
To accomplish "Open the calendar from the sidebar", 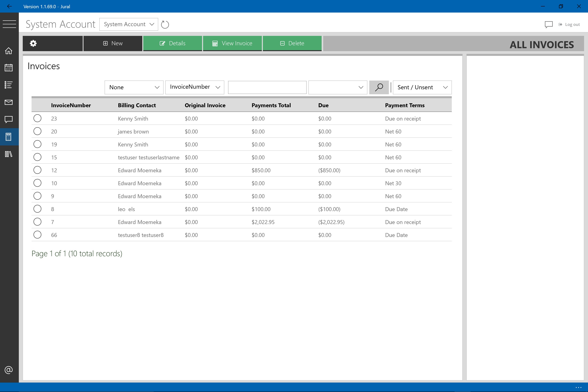I will [9, 68].
